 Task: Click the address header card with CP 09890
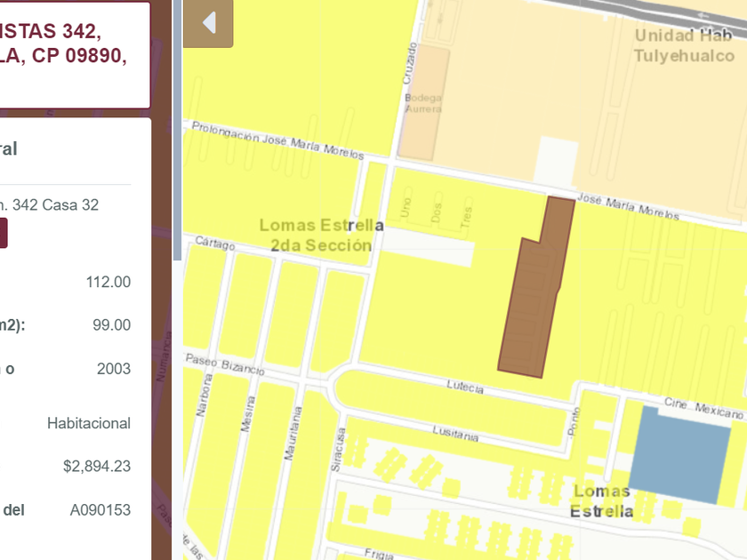click(71, 53)
